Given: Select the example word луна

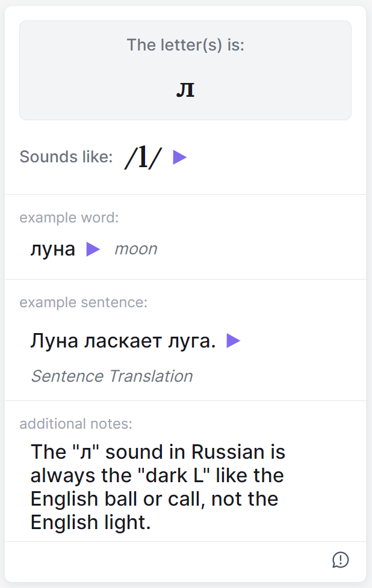Looking at the screenshot, I should tap(53, 250).
